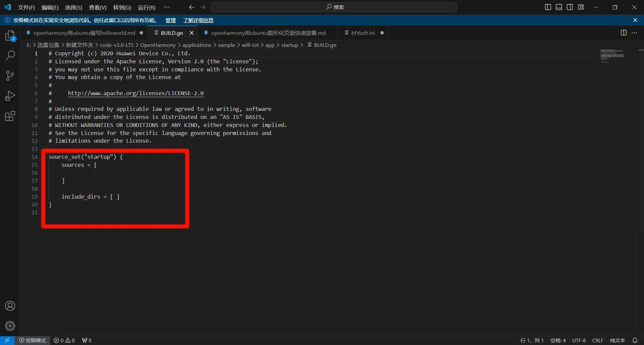Change line ending sequence CRLF
Screen dimensions: 644x345
[x=598, y=340]
